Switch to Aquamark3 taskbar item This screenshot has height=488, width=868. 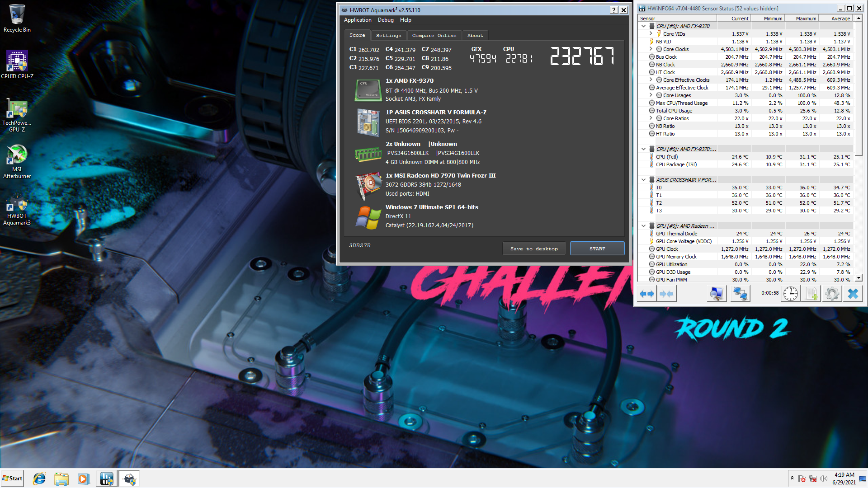coord(130,479)
